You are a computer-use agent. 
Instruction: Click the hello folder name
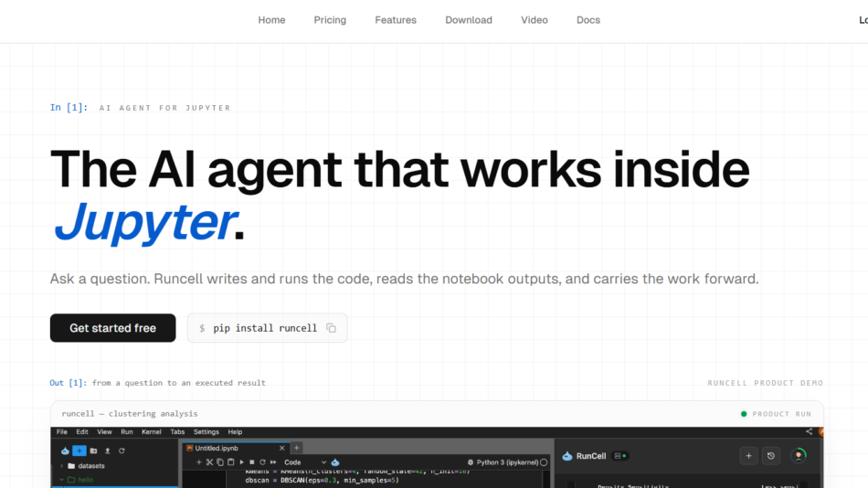pos(85,480)
